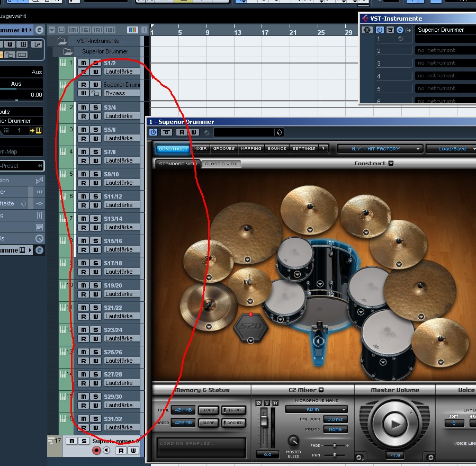Click the inspector notepad section icon

coord(40,227)
